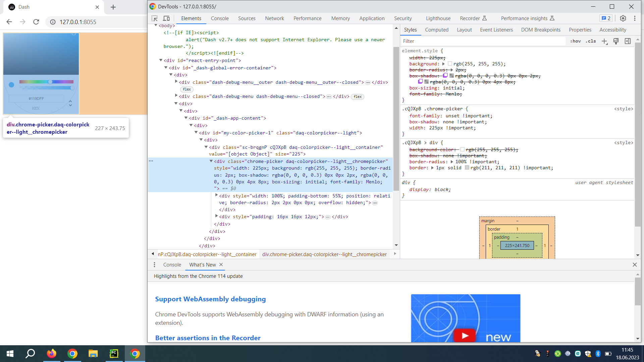Collapse the react-entry-point div node

161,60
